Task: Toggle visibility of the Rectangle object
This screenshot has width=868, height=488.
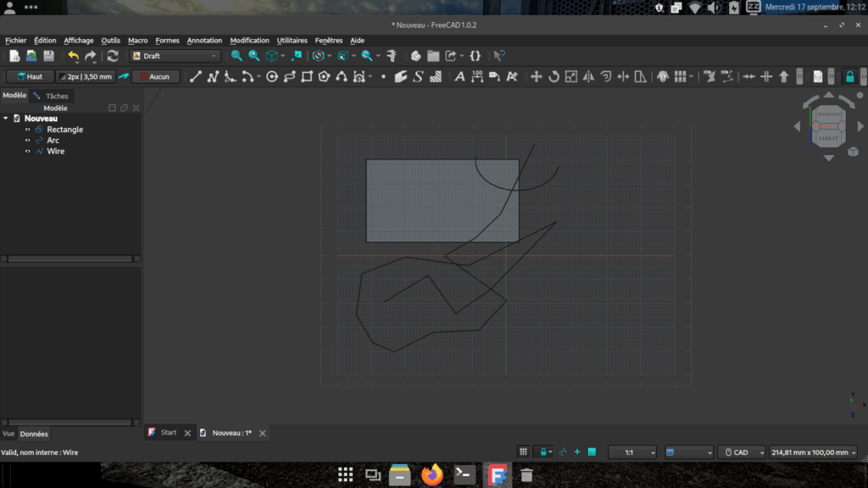Action: [x=28, y=130]
